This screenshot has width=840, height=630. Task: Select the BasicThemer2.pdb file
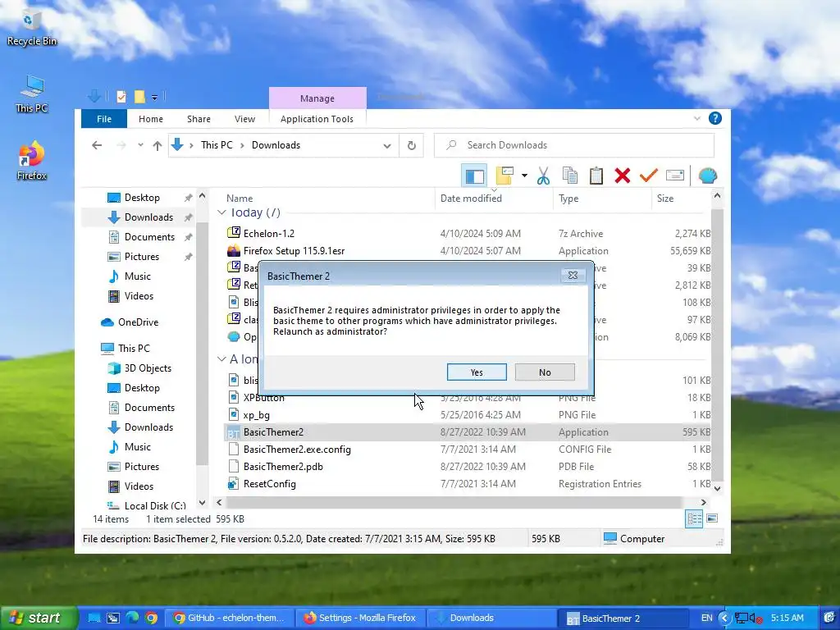(x=468, y=467)
